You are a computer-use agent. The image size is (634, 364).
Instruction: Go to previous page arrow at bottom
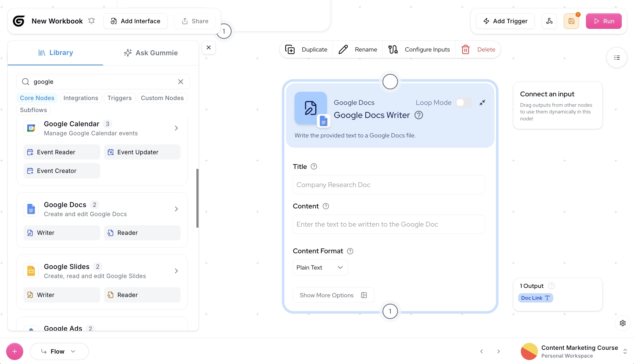tap(482, 351)
